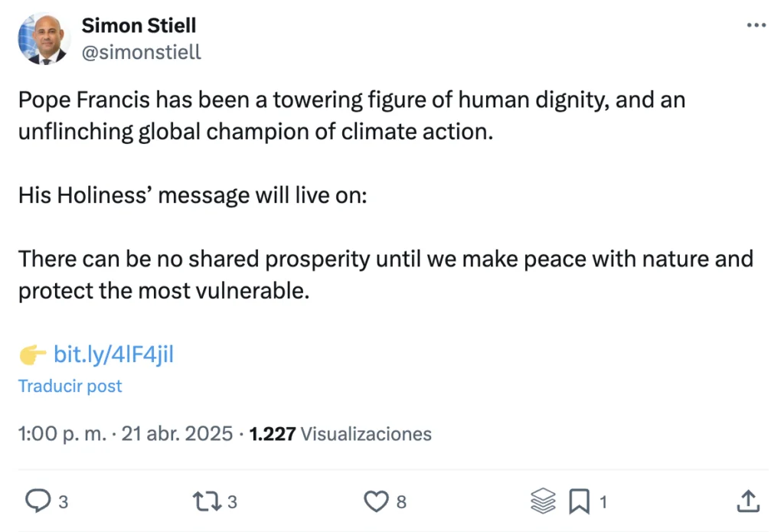Open Simon Stiell's profile picture

(44, 39)
